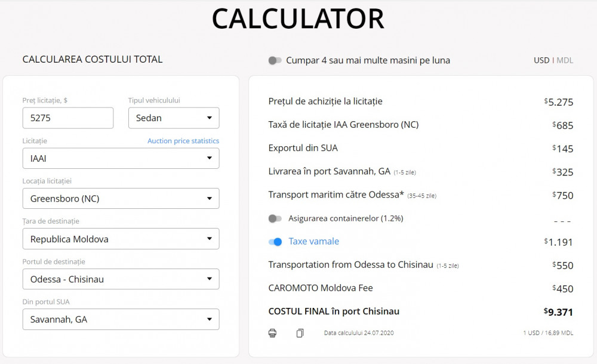Open the Tipul vehiculului Sedan dropdown
Screen dimensions: 597x364
[x=174, y=118]
